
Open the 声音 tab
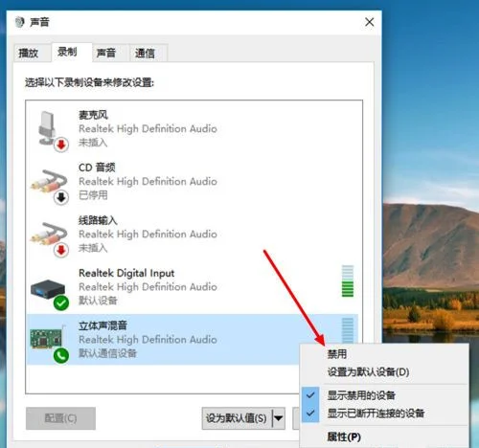106,53
